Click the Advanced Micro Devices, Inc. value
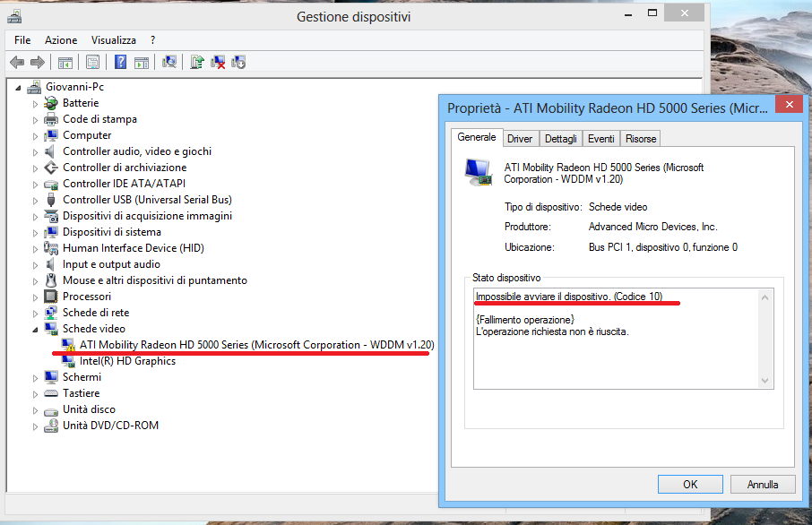The width and height of the screenshot is (812, 525). coord(652,227)
